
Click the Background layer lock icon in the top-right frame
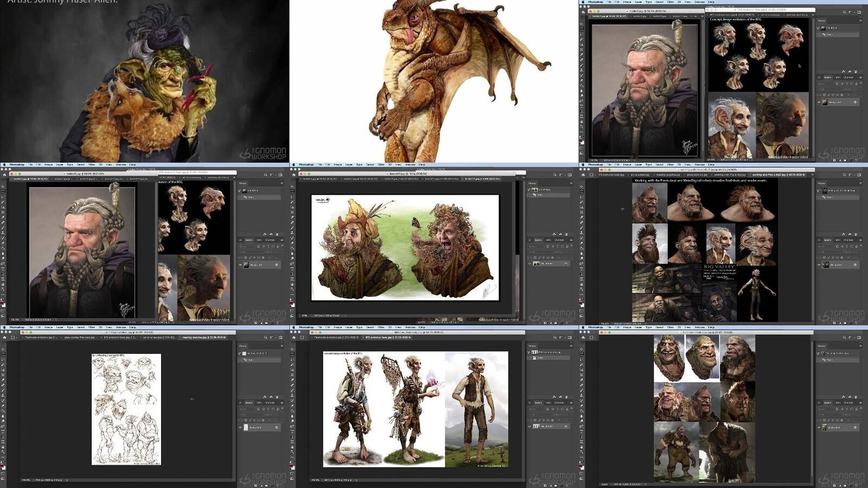(855, 102)
